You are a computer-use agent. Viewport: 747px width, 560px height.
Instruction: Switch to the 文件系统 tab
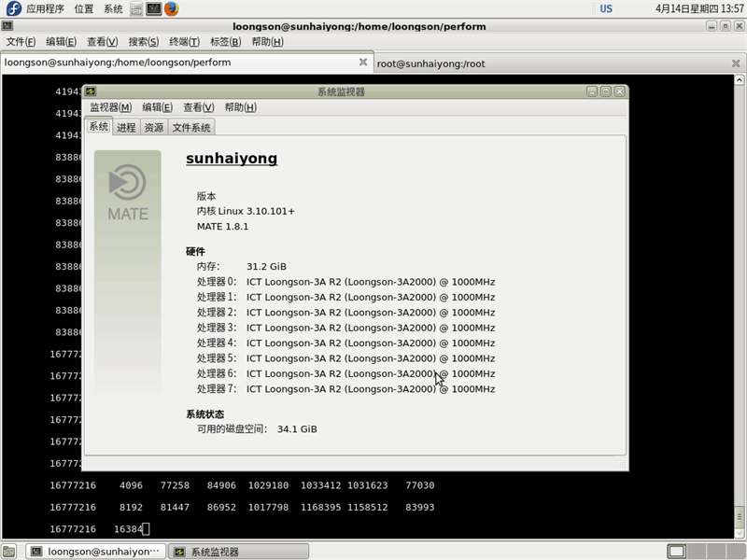click(x=191, y=127)
